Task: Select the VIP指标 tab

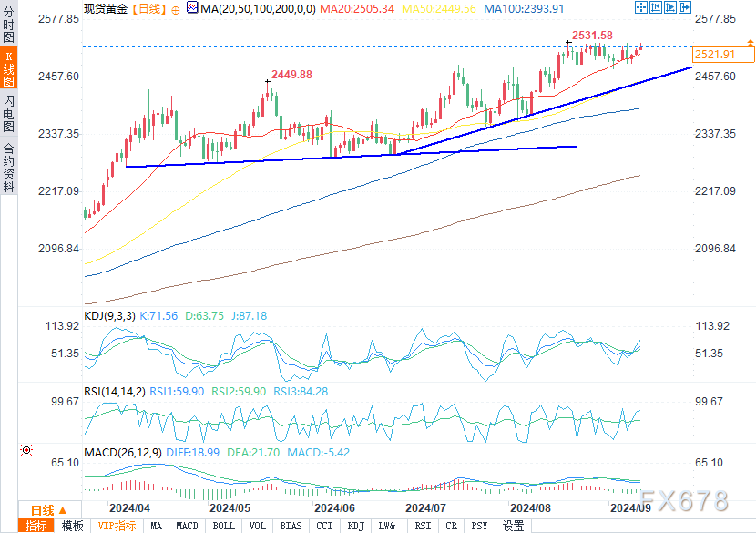Action: [117, 526]
